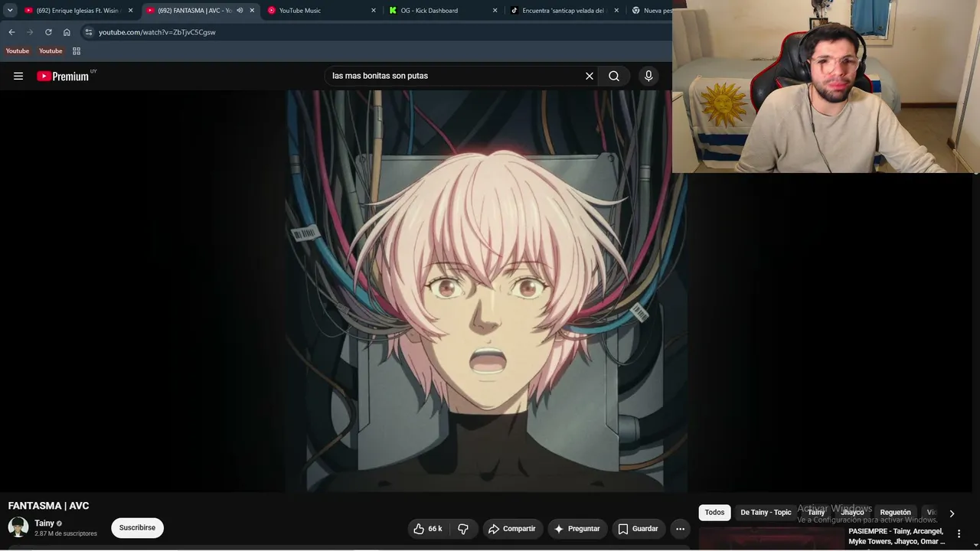Reload the current page
The image size is (980, 551).
48,32
